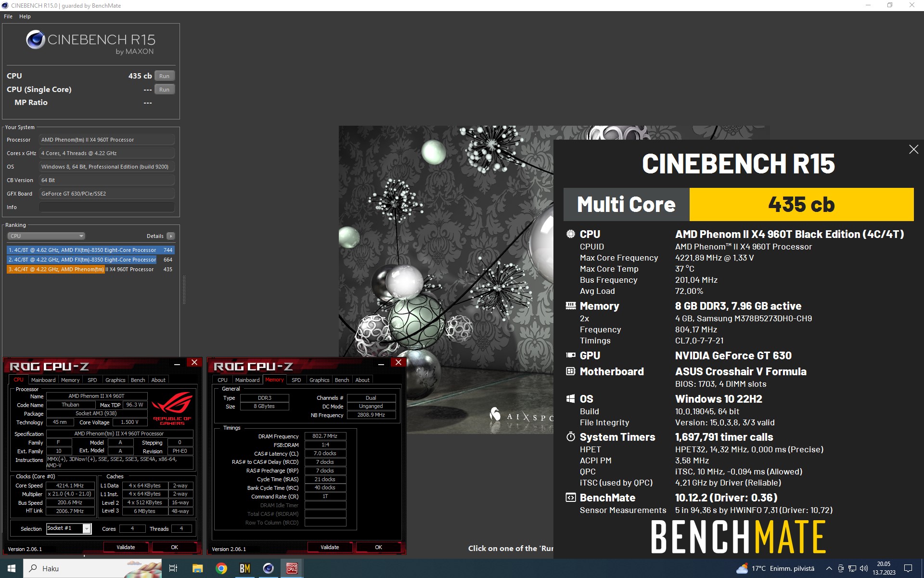Click the network tray icon
The image size is (924, 578).
point(852,568)
